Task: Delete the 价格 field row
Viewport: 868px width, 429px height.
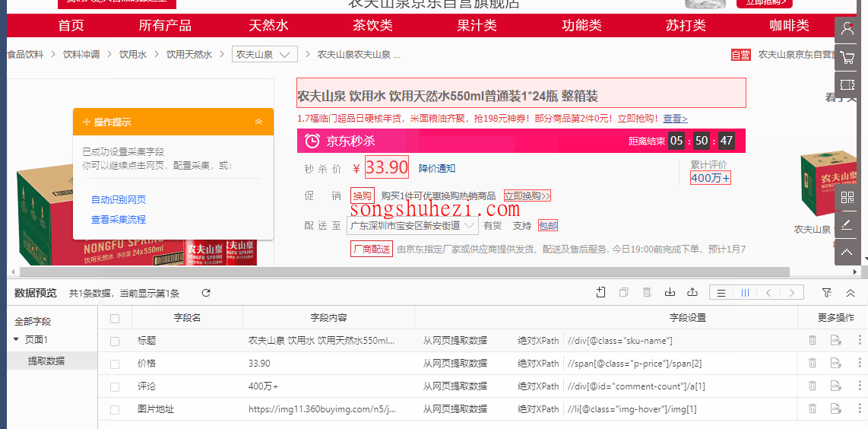Action: coord(812,363)
